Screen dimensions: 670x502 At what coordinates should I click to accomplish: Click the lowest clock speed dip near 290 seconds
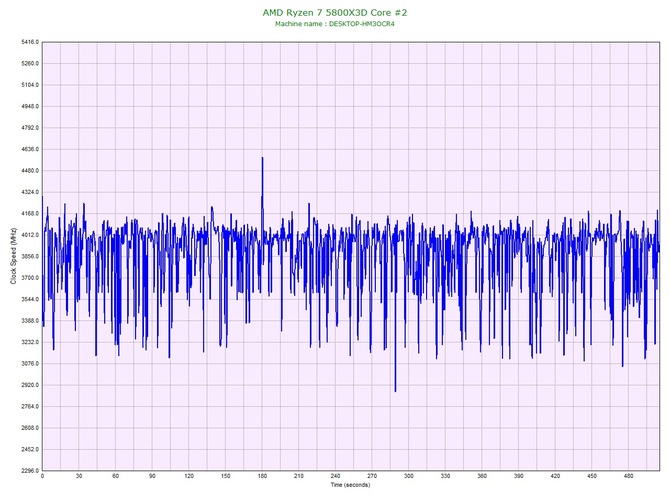395,390
